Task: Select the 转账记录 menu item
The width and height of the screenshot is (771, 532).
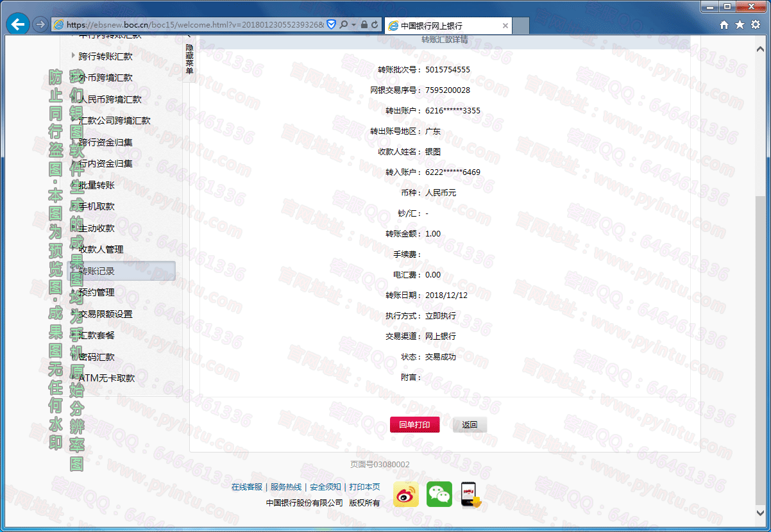Action: tap(122, 271)
